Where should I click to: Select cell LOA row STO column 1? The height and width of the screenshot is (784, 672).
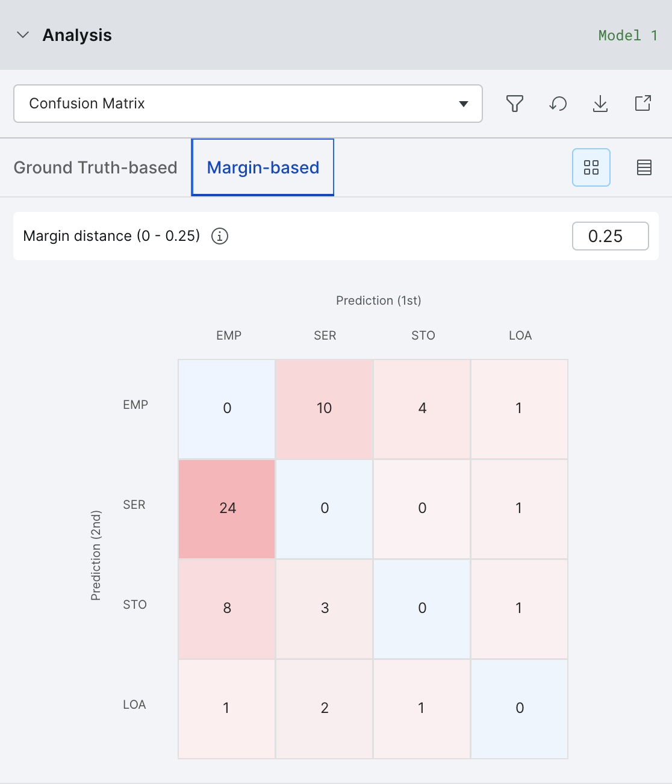[422, 709]
